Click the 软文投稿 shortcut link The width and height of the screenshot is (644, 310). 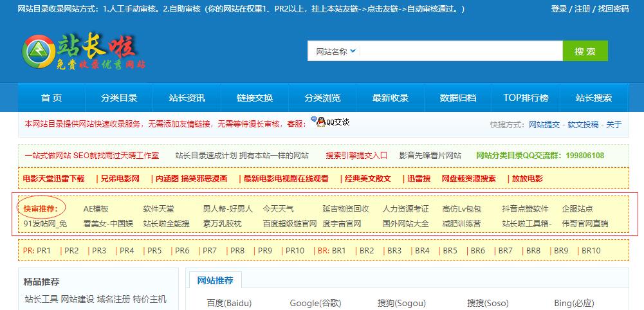583,125
